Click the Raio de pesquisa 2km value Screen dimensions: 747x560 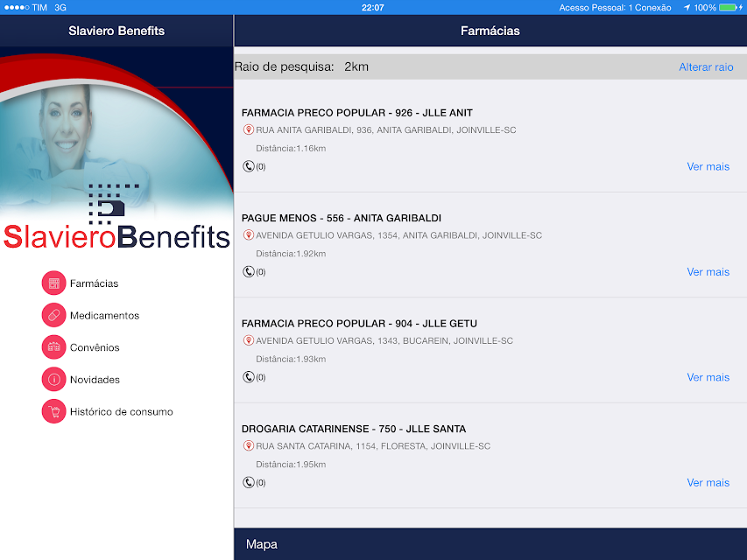(x=356, y=66)
